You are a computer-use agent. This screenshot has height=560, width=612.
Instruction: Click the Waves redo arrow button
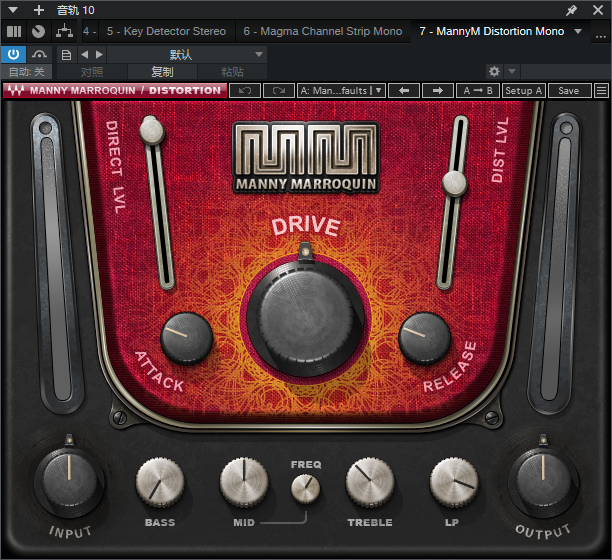tap(279, 91)
